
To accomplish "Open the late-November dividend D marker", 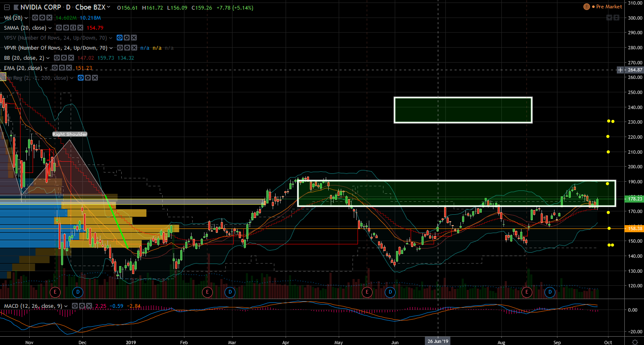I will click(x=78, y=292).
